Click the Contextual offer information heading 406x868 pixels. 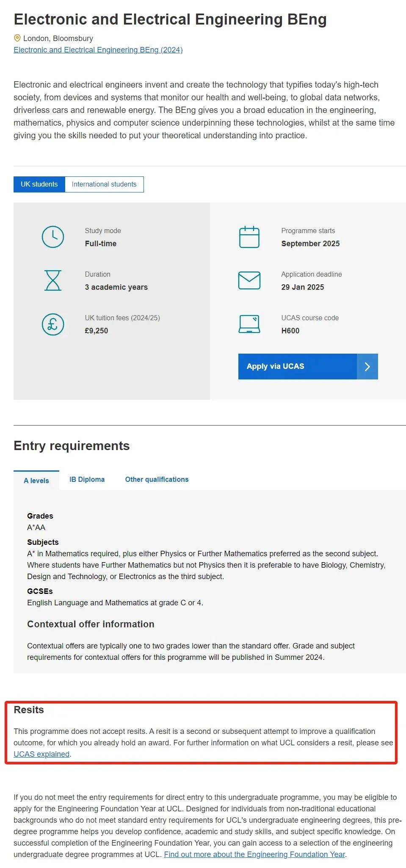click(91, 624)
